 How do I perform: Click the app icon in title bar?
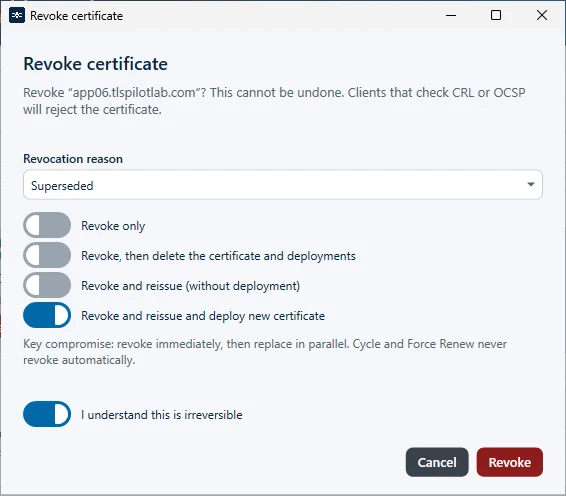pos(17,16)
